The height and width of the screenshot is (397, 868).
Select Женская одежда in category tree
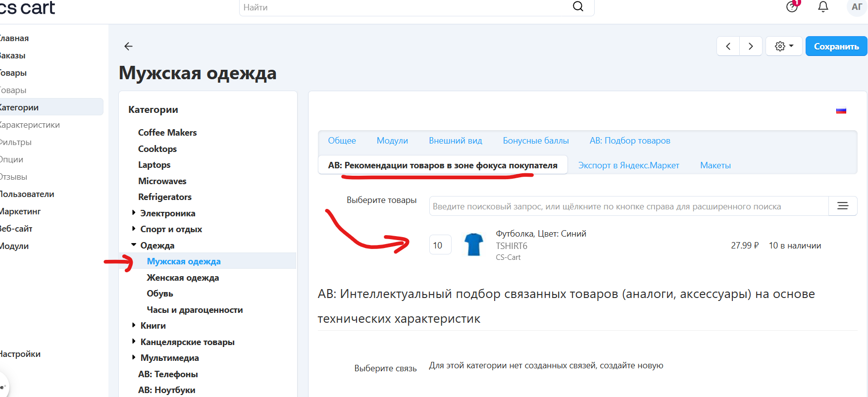pyautogui.click(x=183, y=278)
